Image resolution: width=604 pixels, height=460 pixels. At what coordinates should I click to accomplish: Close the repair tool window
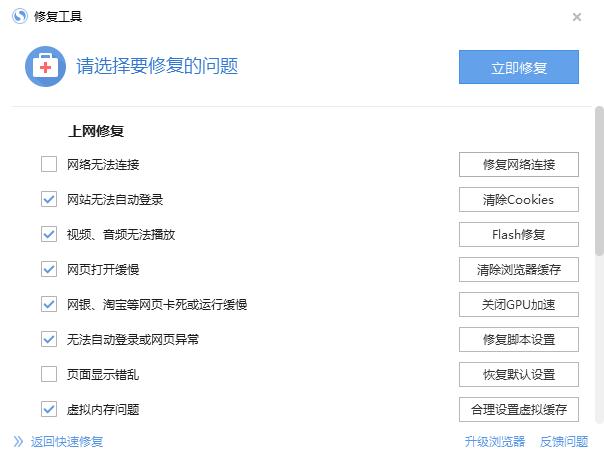pyautogui.click(x=577, y=17)
